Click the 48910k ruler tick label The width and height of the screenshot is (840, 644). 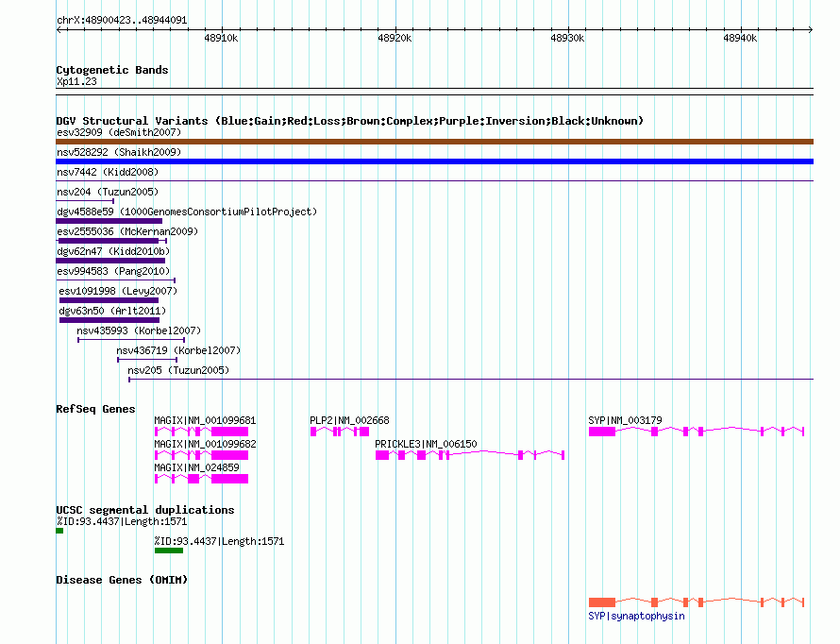click(221, 38)
